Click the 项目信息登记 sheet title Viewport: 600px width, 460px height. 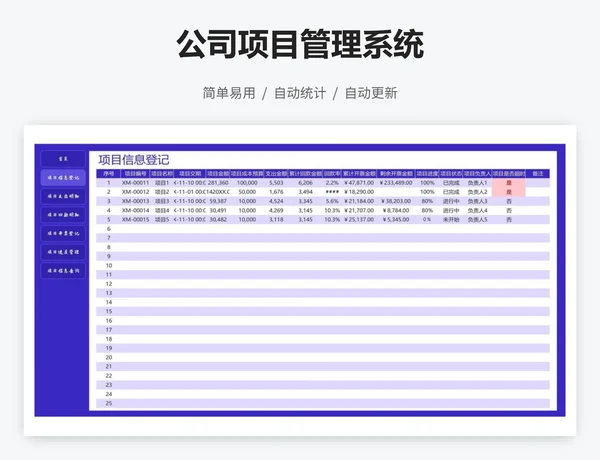[x=134, y=160]
